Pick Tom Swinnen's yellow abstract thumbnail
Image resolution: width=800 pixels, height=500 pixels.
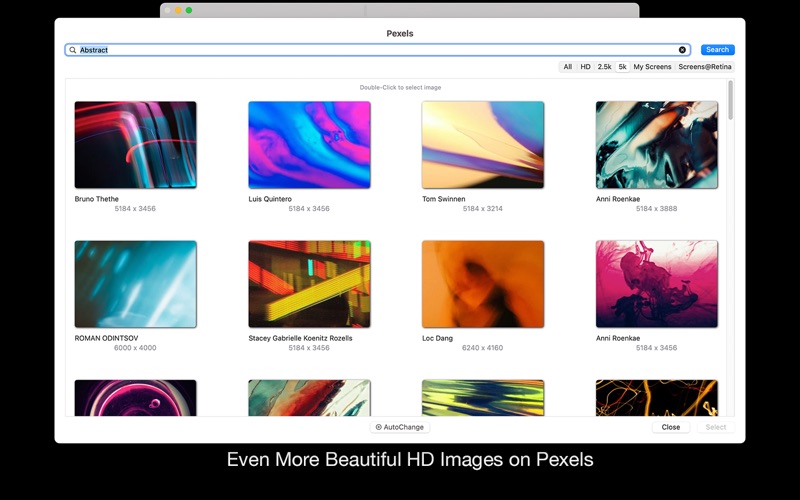click(x=483, y=145)
